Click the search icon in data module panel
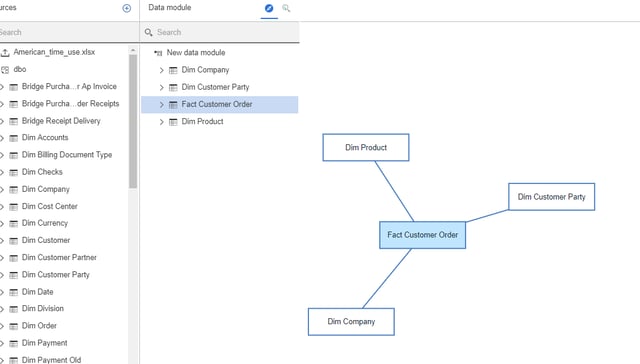640x364 pixels. [149, 32]
